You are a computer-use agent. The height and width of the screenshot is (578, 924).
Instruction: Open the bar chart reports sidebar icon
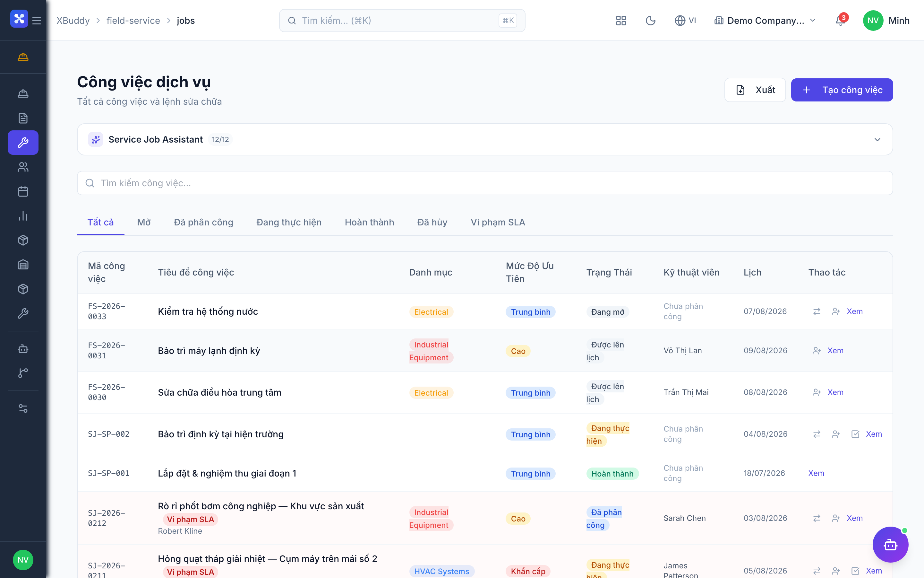coord(23,216)
